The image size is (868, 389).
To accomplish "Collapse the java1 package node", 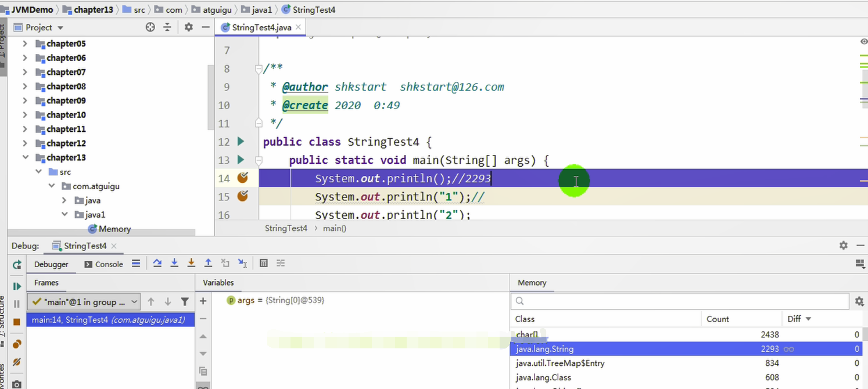I will tap(64, 215).
